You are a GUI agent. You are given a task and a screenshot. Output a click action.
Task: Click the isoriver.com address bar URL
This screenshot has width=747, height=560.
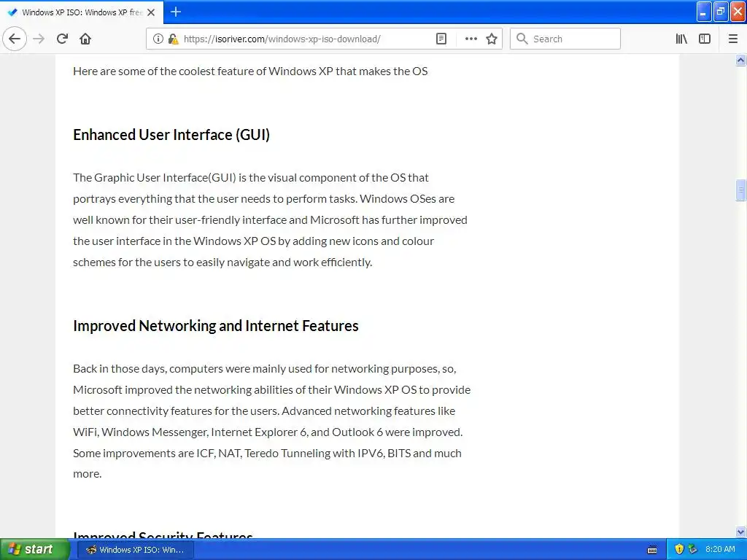click(282, 39)
